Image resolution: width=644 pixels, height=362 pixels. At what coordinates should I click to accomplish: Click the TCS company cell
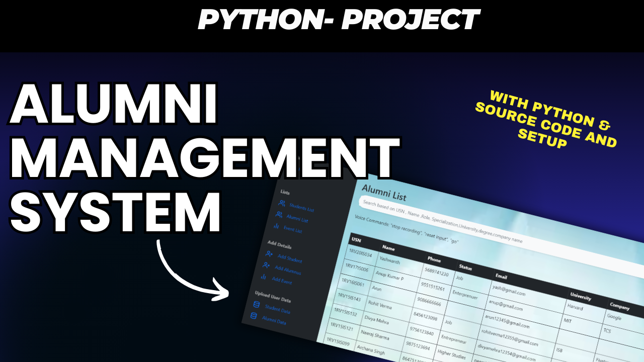click(x=607, y=331)
